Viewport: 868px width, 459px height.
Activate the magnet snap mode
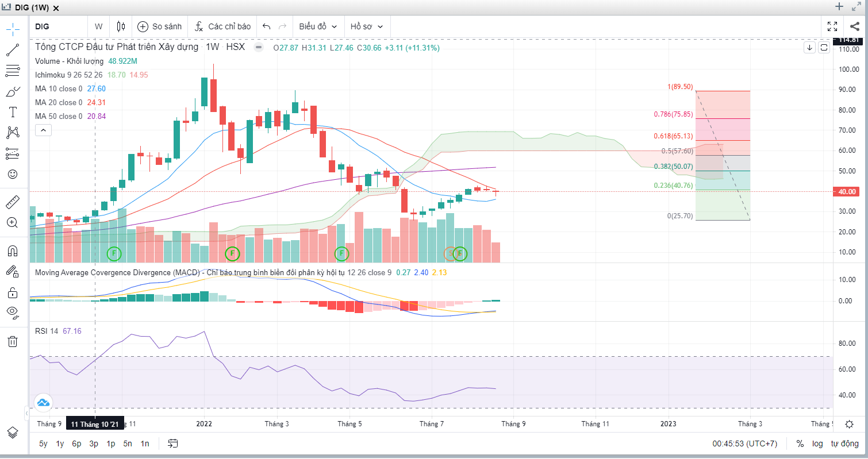tap(13, 250)
